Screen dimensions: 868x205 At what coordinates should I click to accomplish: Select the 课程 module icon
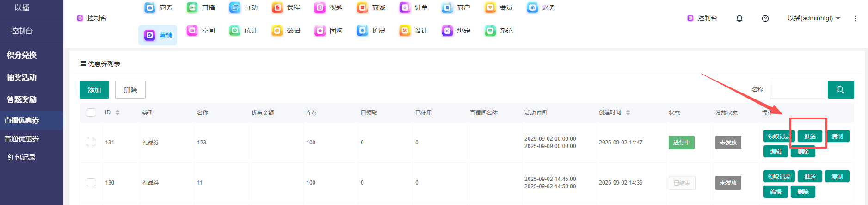277,8
